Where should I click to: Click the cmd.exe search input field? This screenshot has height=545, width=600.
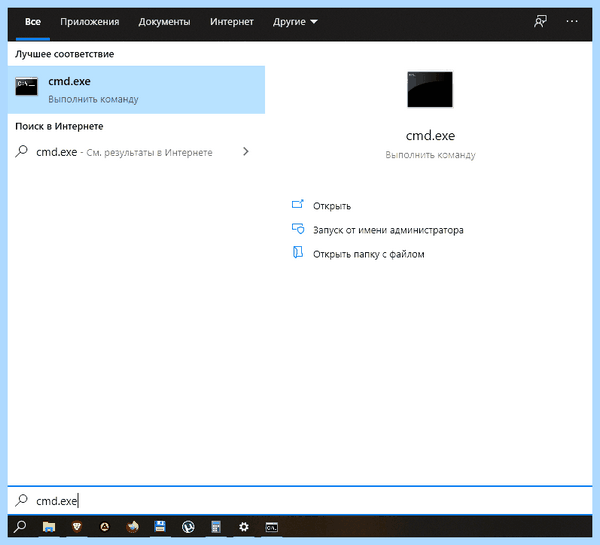click(x=300, y=501)
